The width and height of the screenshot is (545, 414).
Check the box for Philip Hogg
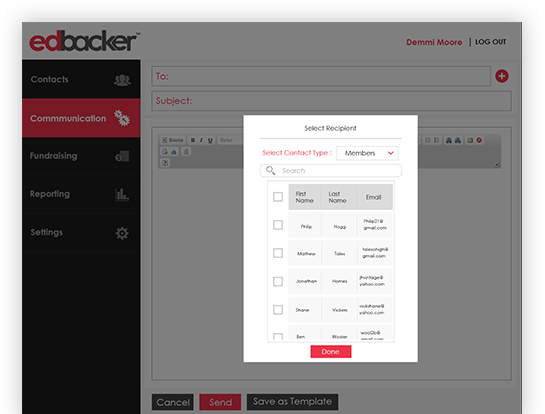[x=278, y=225]
